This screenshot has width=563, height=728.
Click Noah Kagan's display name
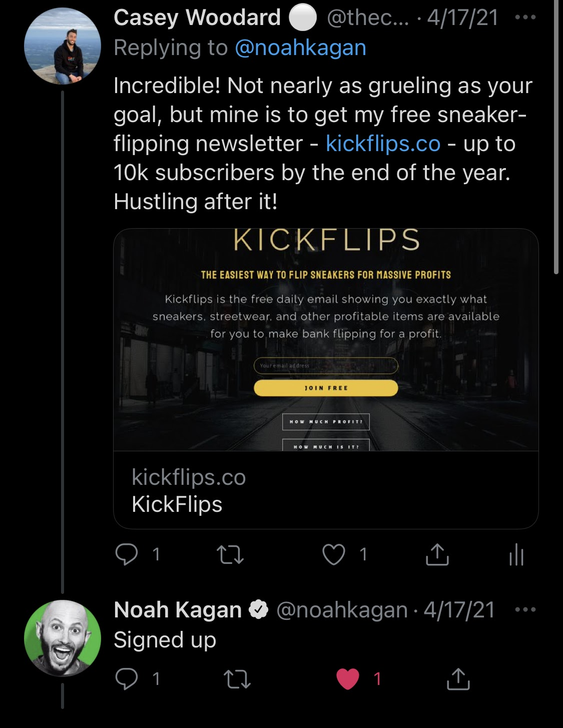(x=178, y=610)
